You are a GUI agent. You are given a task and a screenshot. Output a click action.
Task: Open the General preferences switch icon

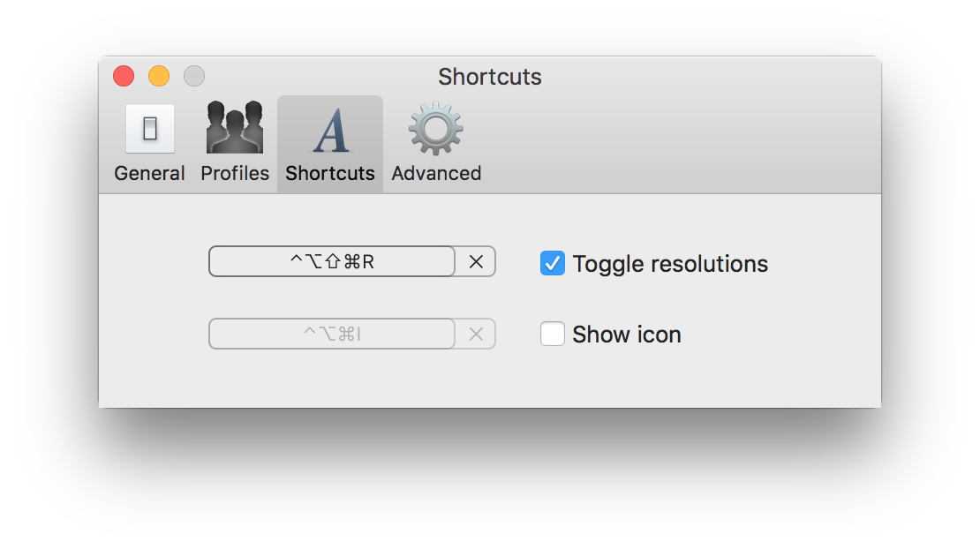point(150,129)
